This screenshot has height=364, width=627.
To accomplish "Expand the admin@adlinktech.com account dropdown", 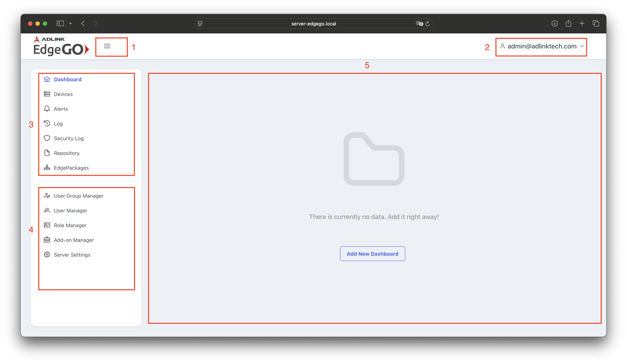I will (541, 46).
